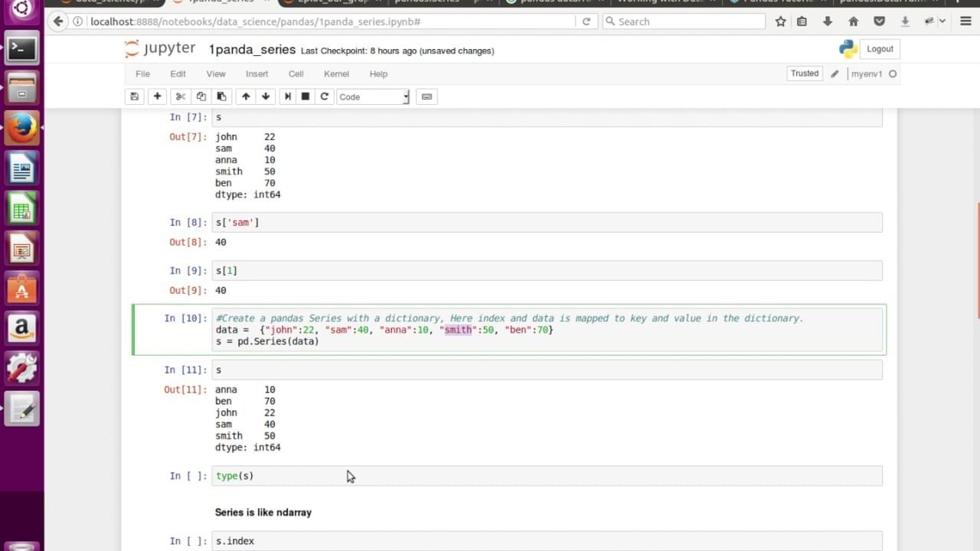Image resolution: width=980 pixels, height=551 pixels.
Task: Bookmark this page with star icon
Action: 780,21
